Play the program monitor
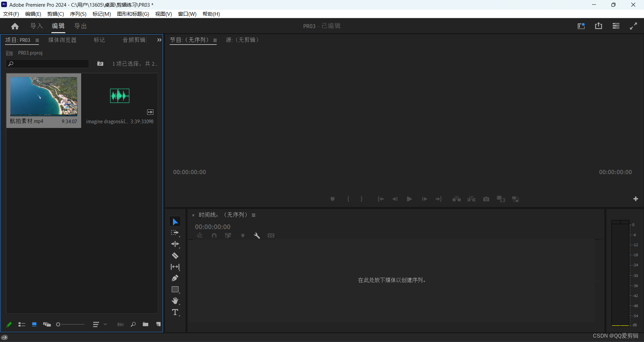The height and width of the screenshot is (342, 644). click(409, 199)
